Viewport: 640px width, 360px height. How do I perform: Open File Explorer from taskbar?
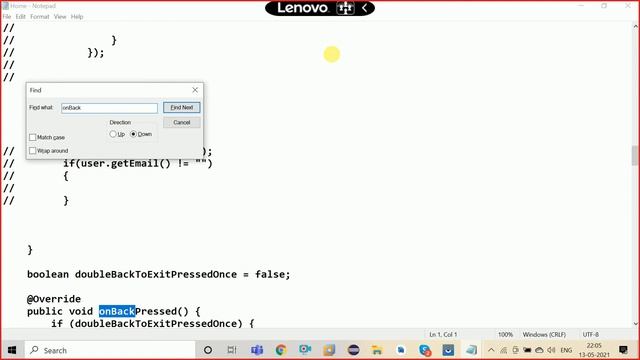point(377,350)
